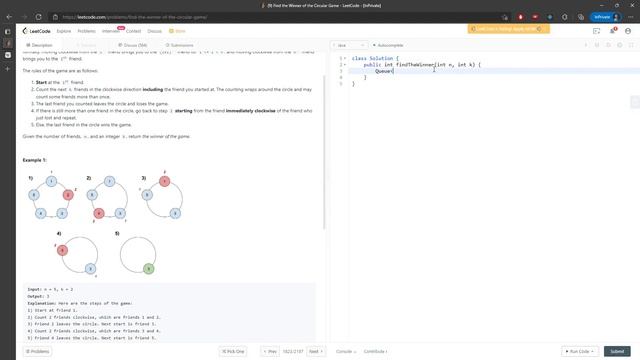Click the favorites star icon in the address bar
The image size is (640, 360).
pos(505,17)
